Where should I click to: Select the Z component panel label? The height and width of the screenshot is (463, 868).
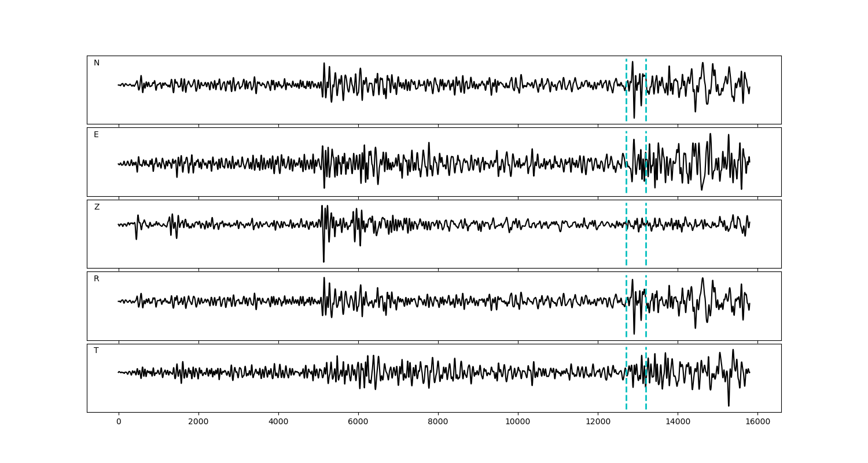tap(97, 207)
